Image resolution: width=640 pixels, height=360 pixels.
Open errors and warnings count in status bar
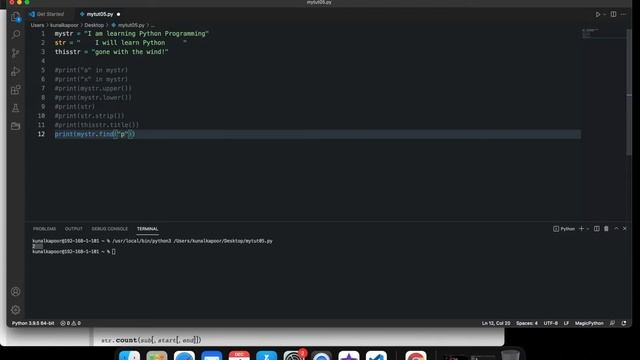71,323
